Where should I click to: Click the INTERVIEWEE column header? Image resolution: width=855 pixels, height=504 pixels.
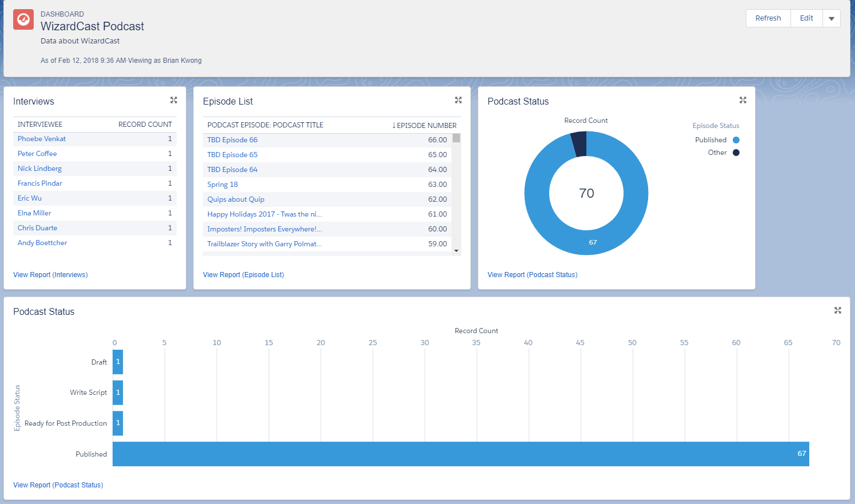coord(40,125)
